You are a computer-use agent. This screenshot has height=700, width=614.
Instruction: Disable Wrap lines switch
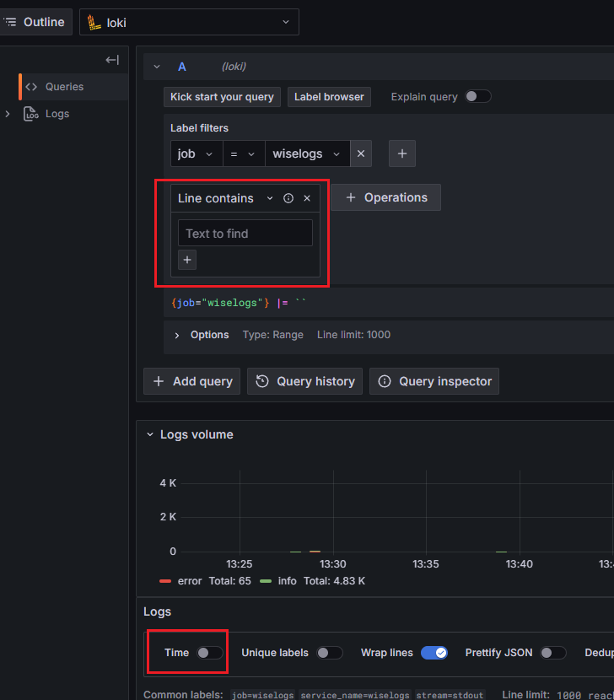434,653
